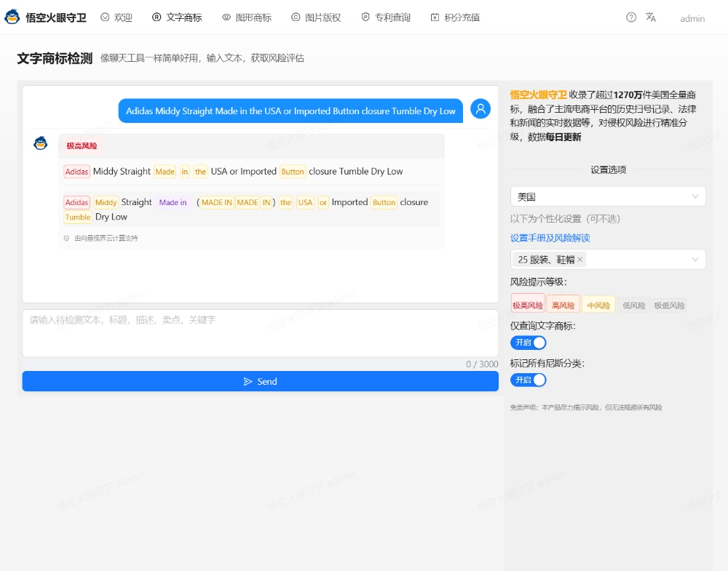This screenshot has height=571, width=728.
Task: Click the calendar icon beside 积分充值
Action: click(435, 17)
